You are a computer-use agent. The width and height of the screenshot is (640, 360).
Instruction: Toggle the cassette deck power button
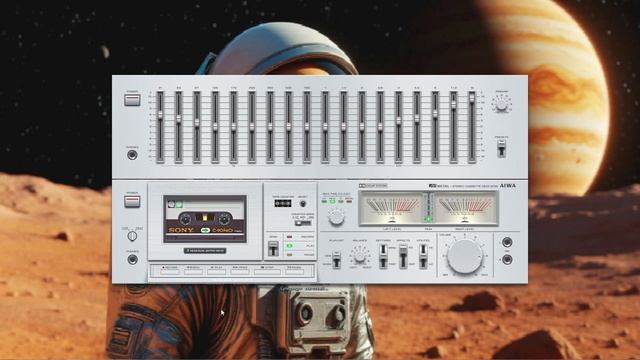(132, 201)
